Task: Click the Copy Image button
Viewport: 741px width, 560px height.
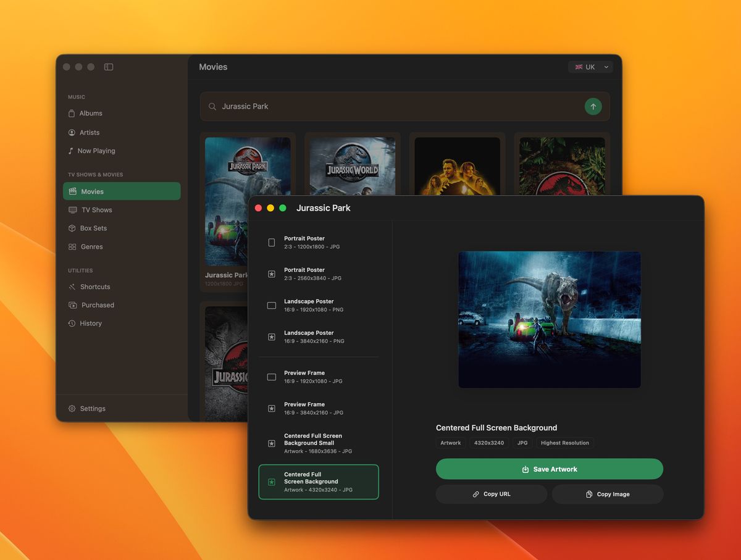Action: click(608, 494)
